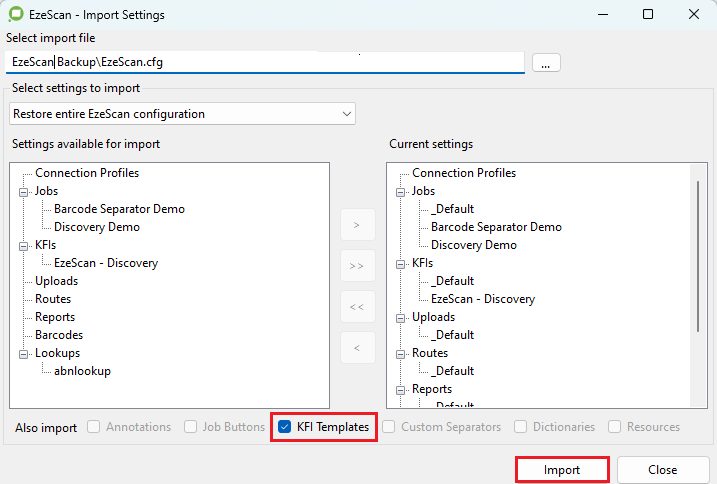
Task: Enable the Job Buttons checkbox
Action: [x=191, y=427]
